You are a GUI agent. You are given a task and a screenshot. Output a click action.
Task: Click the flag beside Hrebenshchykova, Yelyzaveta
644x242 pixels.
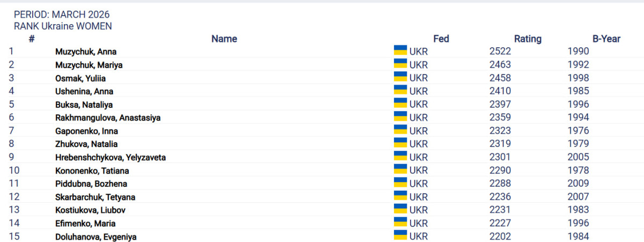point(400,156)
